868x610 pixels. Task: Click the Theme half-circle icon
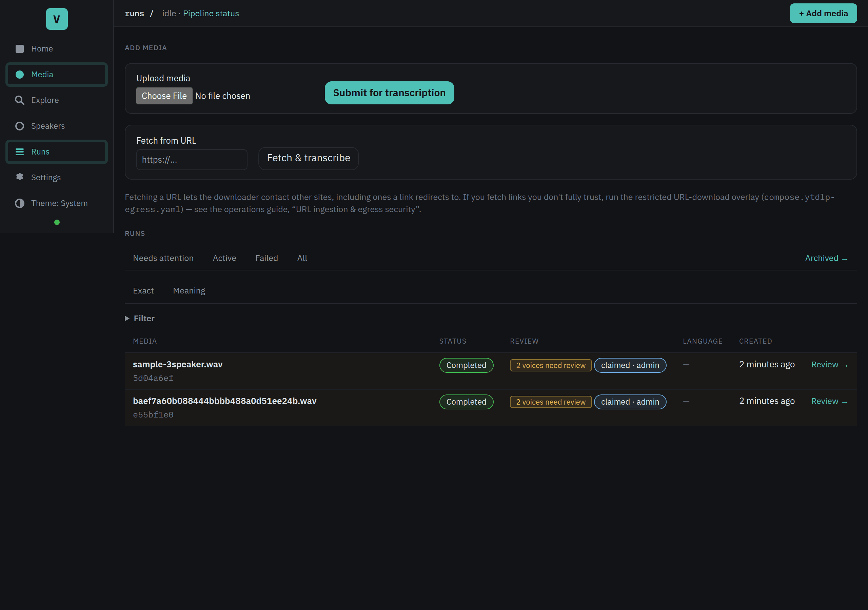click(x=20, y=203)
